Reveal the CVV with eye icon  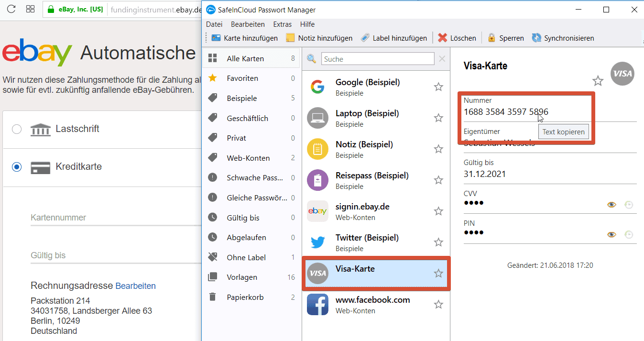click(611, 205)
